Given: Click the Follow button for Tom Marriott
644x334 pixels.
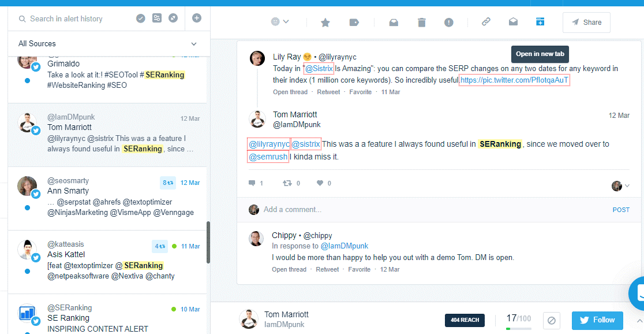Looking at the screenshot, I should click(597, 320).
